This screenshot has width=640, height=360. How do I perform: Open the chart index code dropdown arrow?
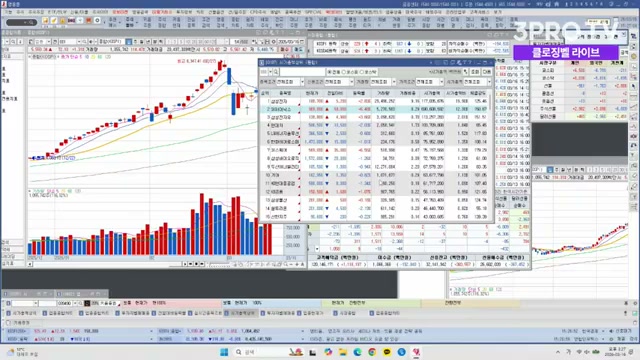click(78, 42)
